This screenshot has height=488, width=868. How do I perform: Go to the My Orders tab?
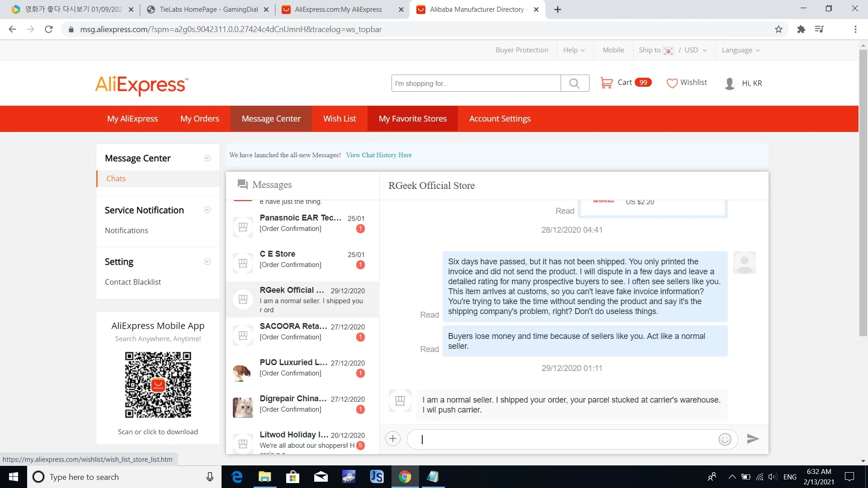tap(199, 119)
